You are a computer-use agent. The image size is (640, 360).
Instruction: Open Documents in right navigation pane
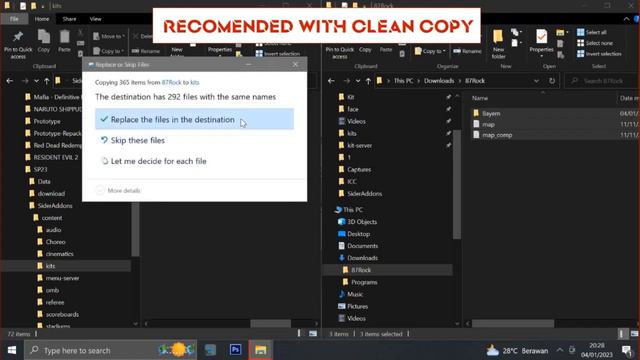point(362,246)
